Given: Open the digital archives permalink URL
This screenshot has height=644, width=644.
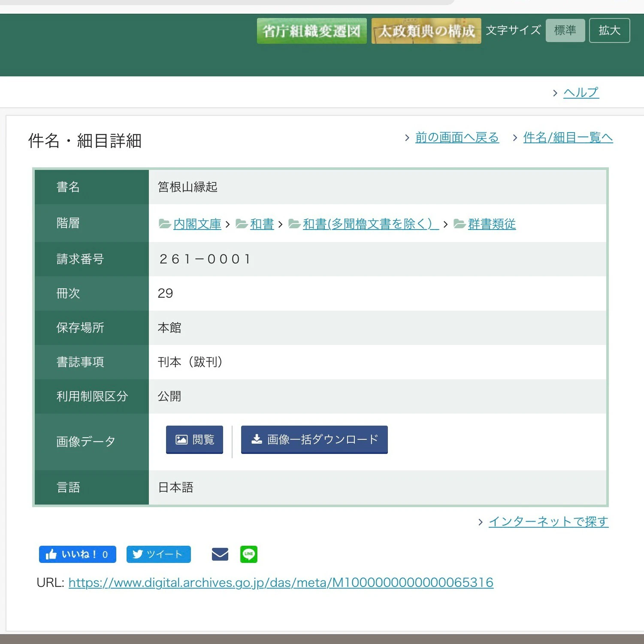Looking at the screenshot, I should pyautogui.click(x=281, y=583).
